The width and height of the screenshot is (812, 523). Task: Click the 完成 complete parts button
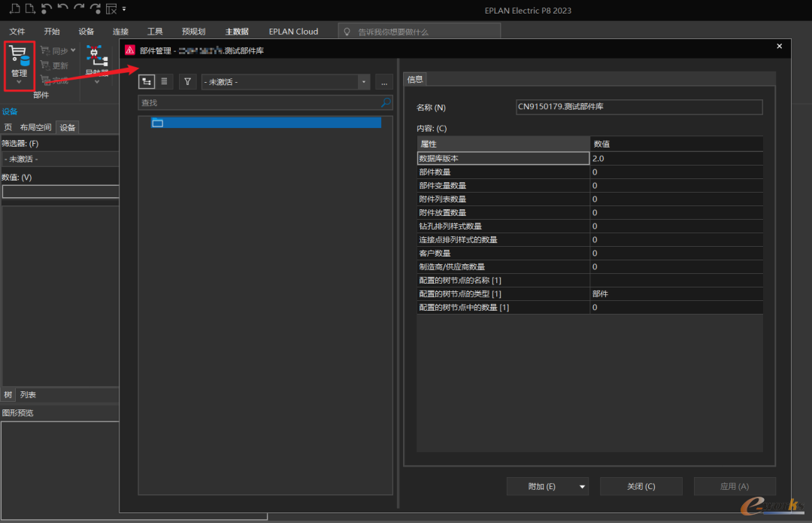click(54, 80)
